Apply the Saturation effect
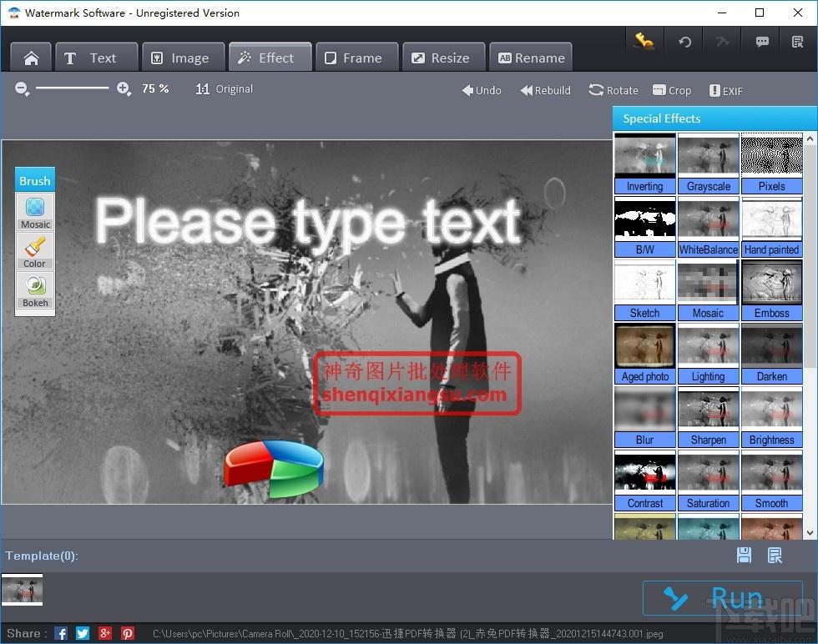 (x=709, y=480)
